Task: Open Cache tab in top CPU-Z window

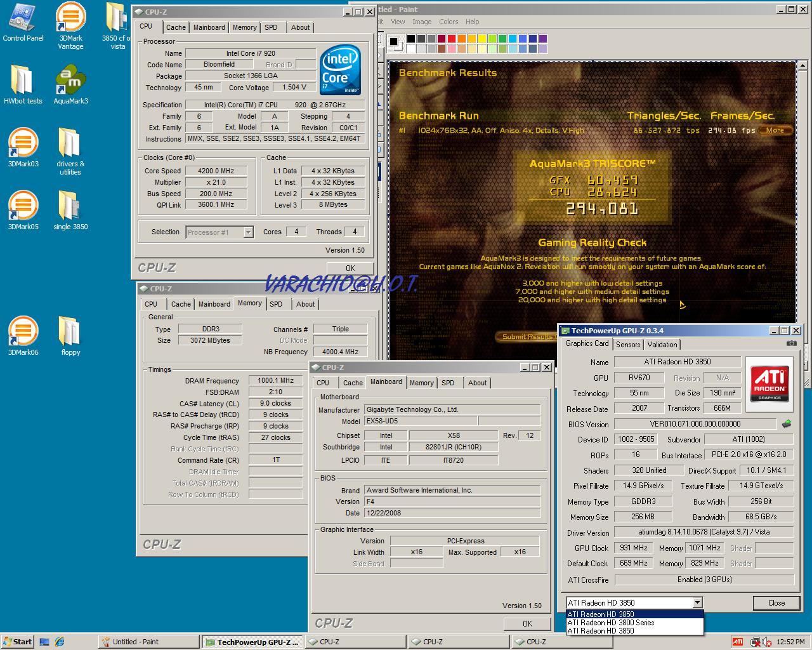Action: coord(176,27)
